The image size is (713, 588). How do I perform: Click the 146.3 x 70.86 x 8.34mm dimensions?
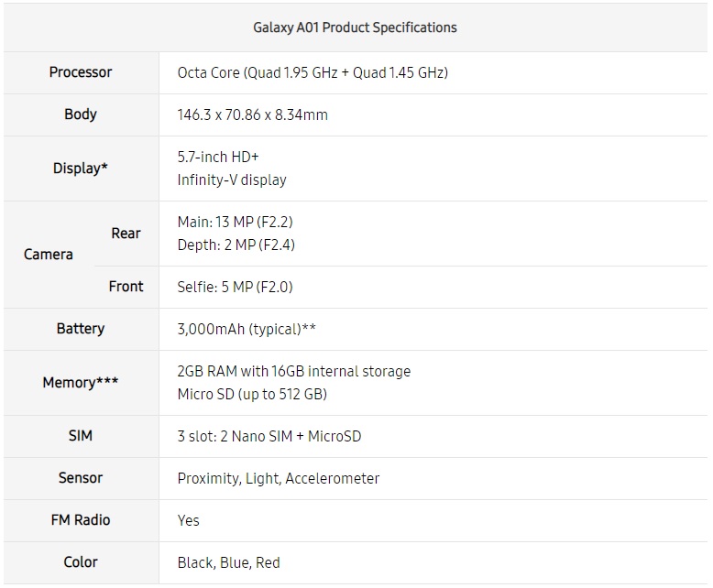252,114
